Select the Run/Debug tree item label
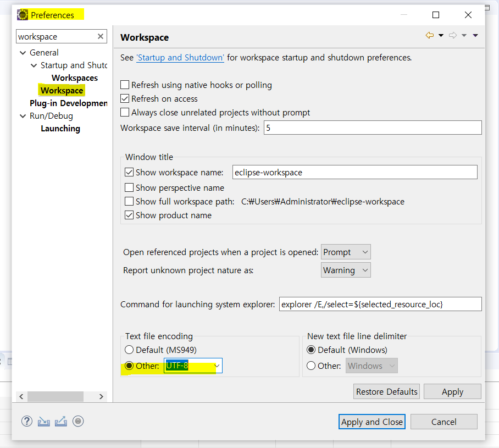499x448 pixels. click(x=51, y=116)
